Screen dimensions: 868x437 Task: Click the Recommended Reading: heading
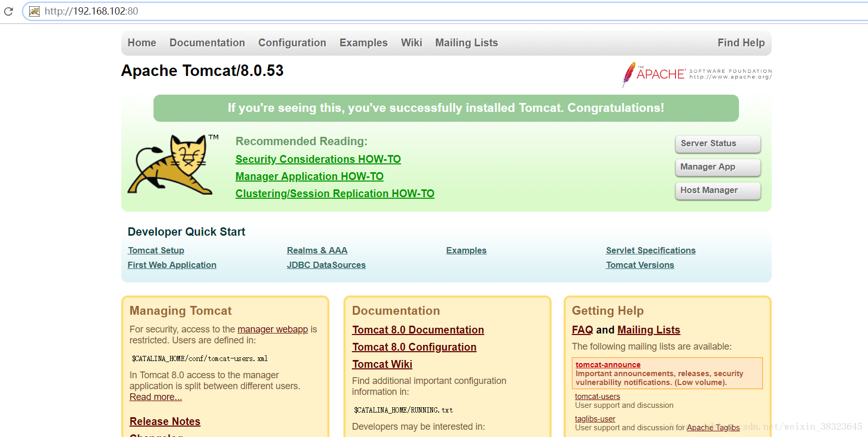coord(301,142)
